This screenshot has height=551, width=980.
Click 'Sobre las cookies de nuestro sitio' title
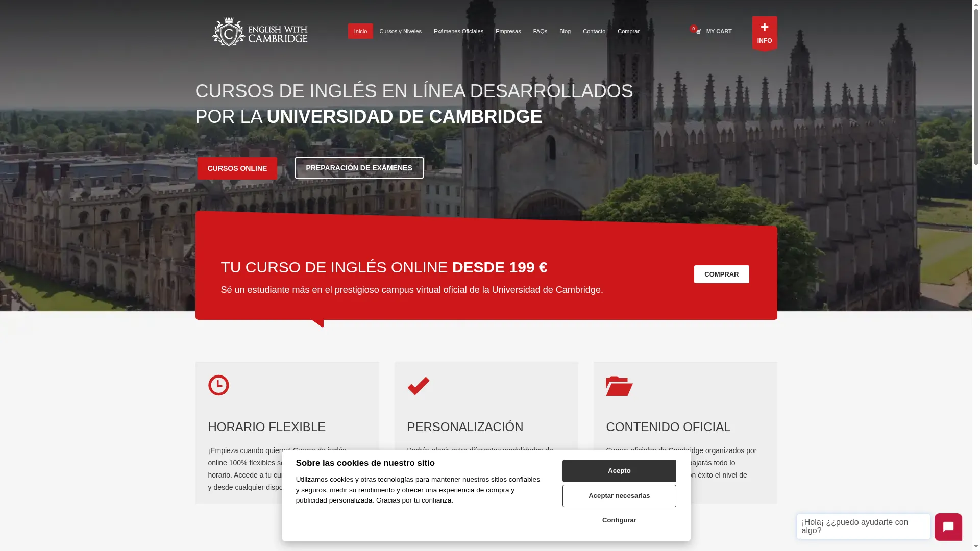point(365,463)
